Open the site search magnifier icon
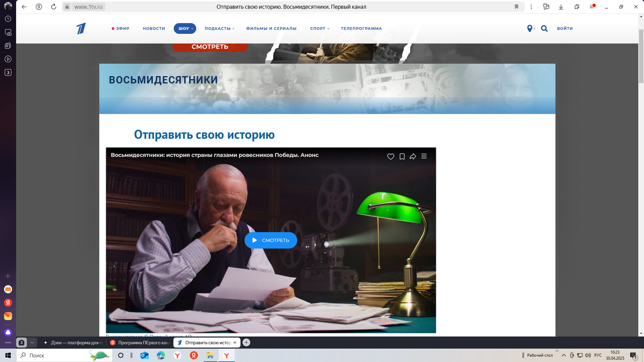 coord(544,28)
